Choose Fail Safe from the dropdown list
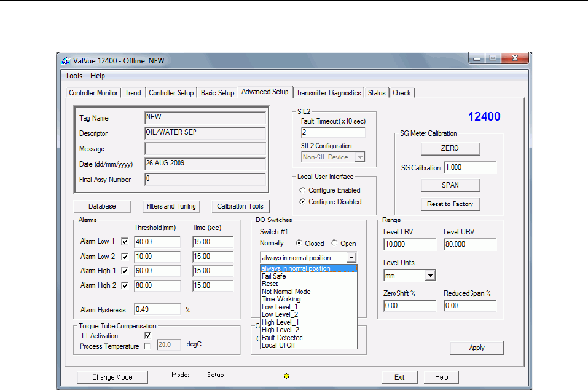 pos(274,276)
